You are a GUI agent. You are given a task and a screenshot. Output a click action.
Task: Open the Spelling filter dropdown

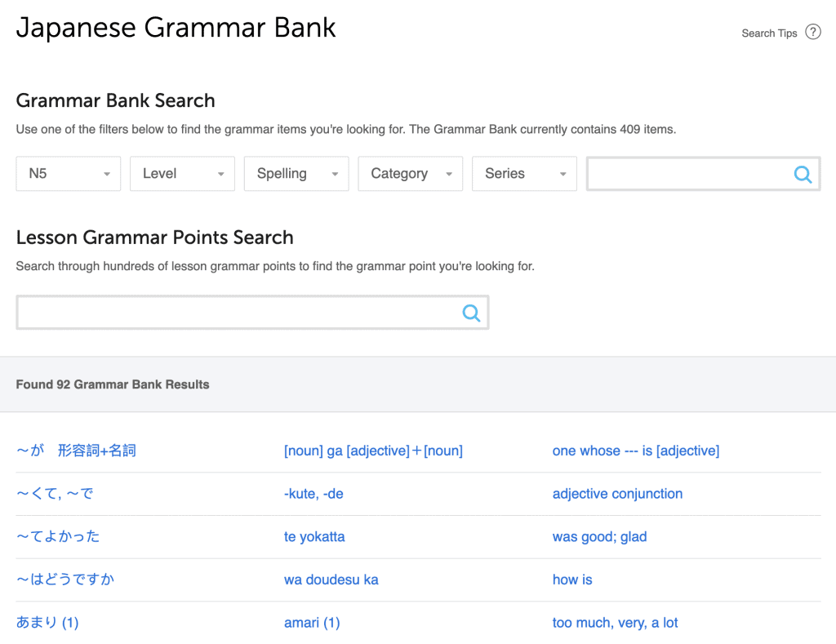pyautogui.click(x=296, y=174)
